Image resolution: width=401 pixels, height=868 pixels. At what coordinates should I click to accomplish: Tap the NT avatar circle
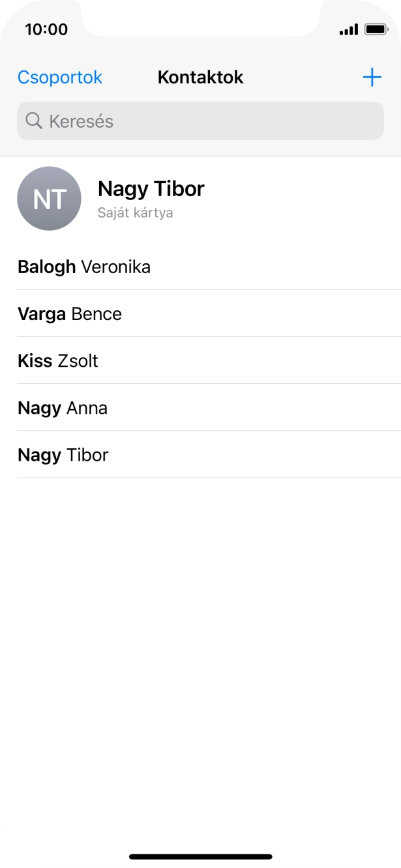pos(49,199)
